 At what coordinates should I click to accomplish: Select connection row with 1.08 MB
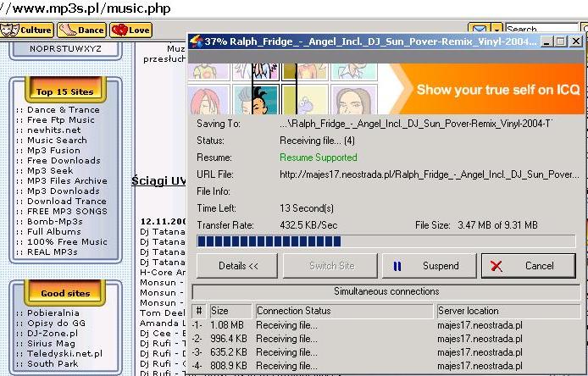pyautogui.click(x=386, y=325)
